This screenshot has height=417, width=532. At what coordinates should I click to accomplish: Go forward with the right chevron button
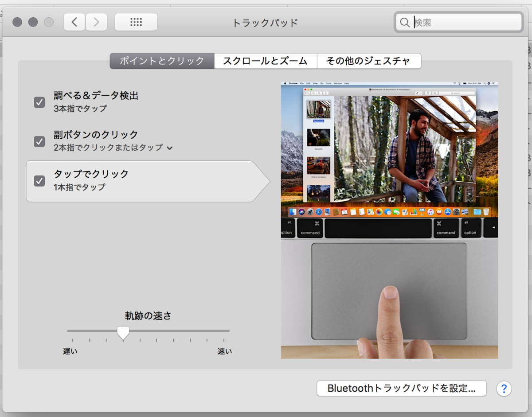coord(96,22)
